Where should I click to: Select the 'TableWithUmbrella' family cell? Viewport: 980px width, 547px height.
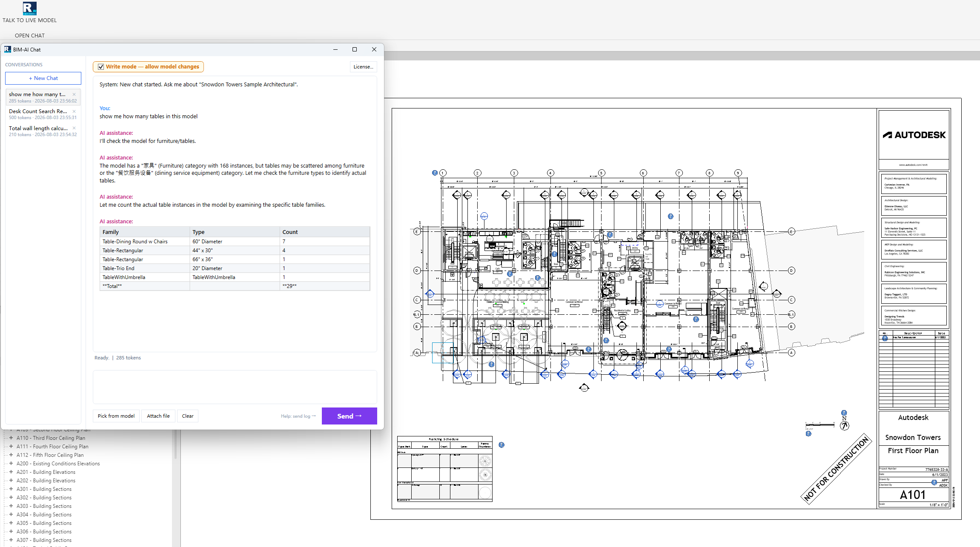pyautogui.click(x=145, y=277)
